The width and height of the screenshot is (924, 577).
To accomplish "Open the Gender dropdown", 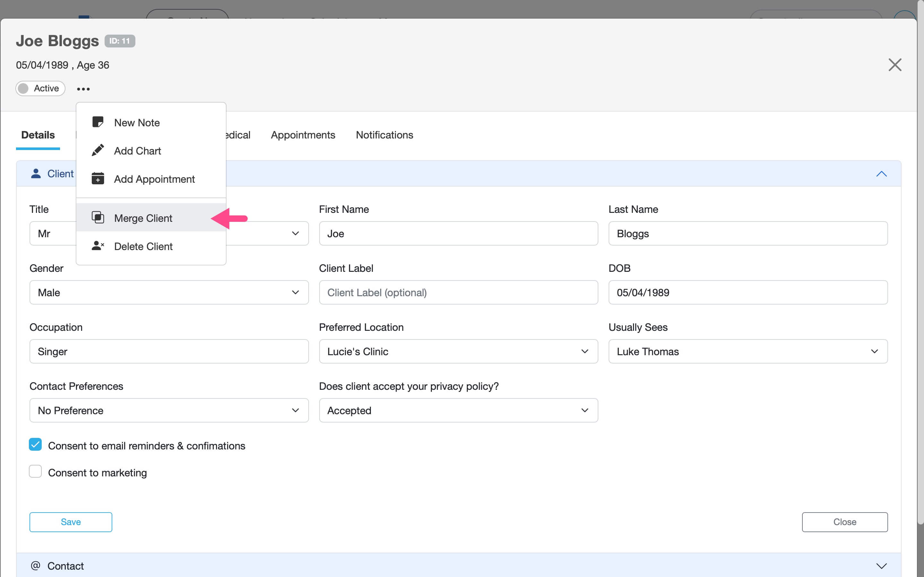I will (169, 292).
